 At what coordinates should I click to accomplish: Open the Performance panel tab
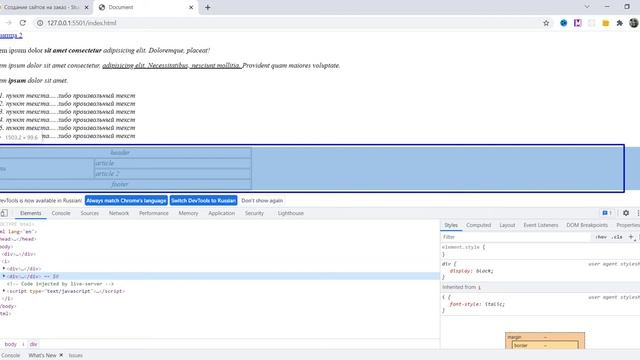[153, 213]
